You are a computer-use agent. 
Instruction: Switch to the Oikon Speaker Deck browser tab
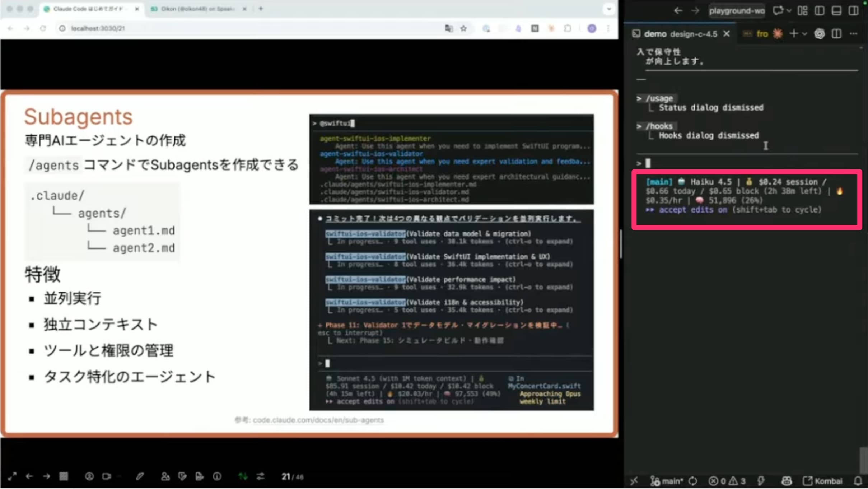[196, 9]
